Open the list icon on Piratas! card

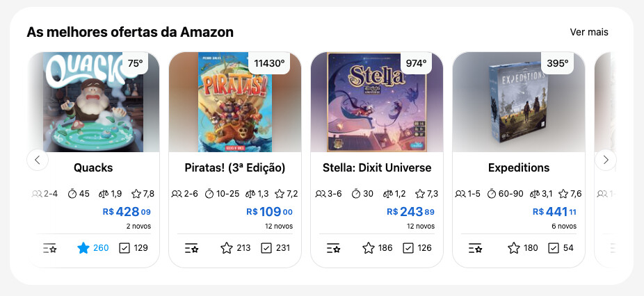click(191, 248)
